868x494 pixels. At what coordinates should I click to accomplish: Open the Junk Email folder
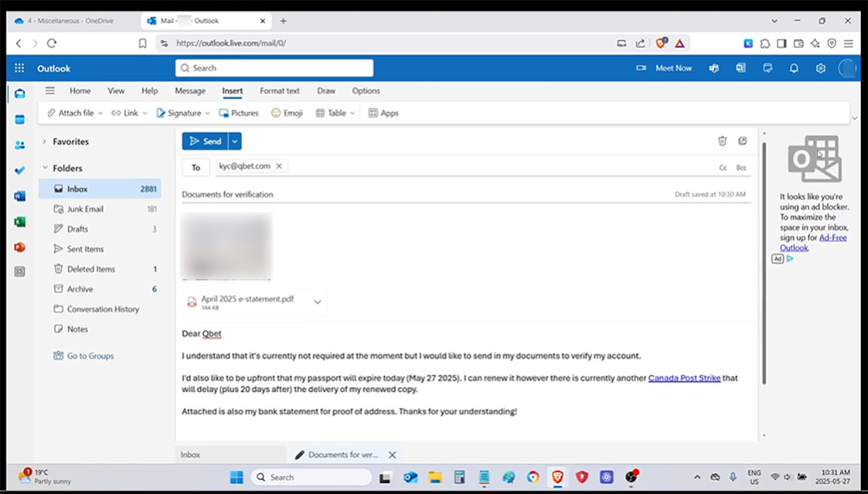(100, 209)
